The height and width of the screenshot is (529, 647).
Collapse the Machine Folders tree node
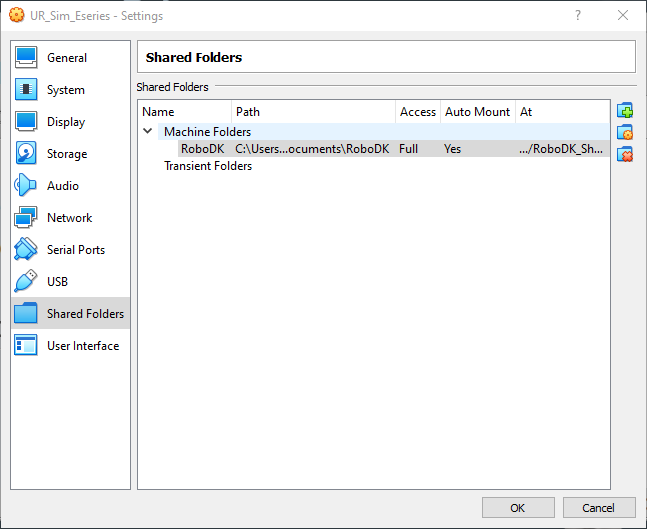coord(148,131)
